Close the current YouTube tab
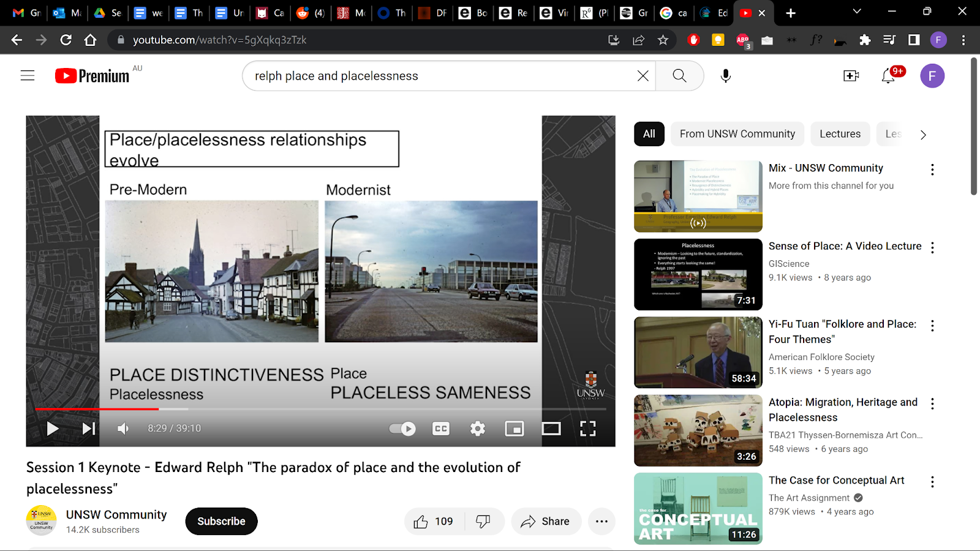 coord(762,13)
